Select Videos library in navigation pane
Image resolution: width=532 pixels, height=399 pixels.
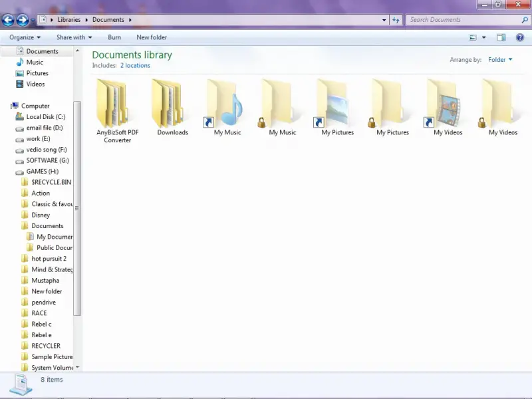tap(31, 84)
